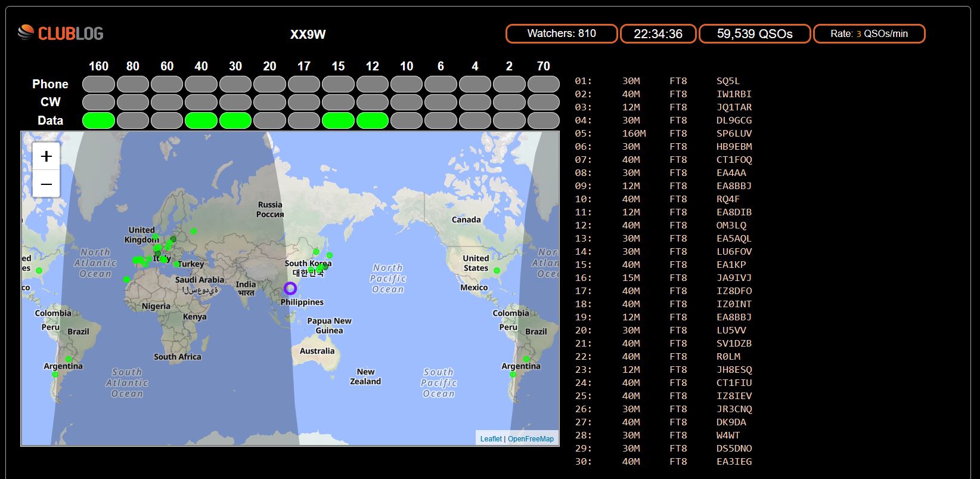Click the green marker near Russia
Viewport: 980px width, 479px height.
pos(194,231)
